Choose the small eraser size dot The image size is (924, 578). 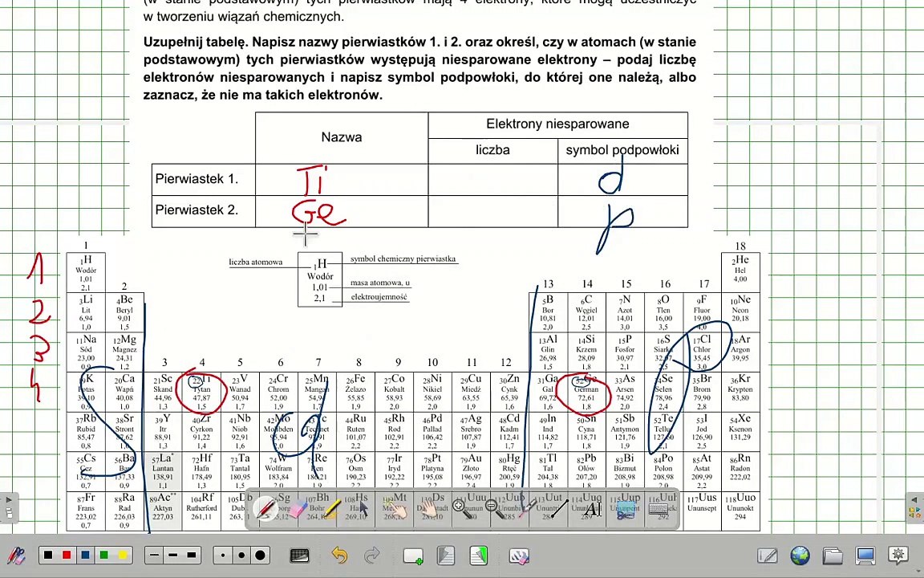pyautogui.click(x=223, y=555)
